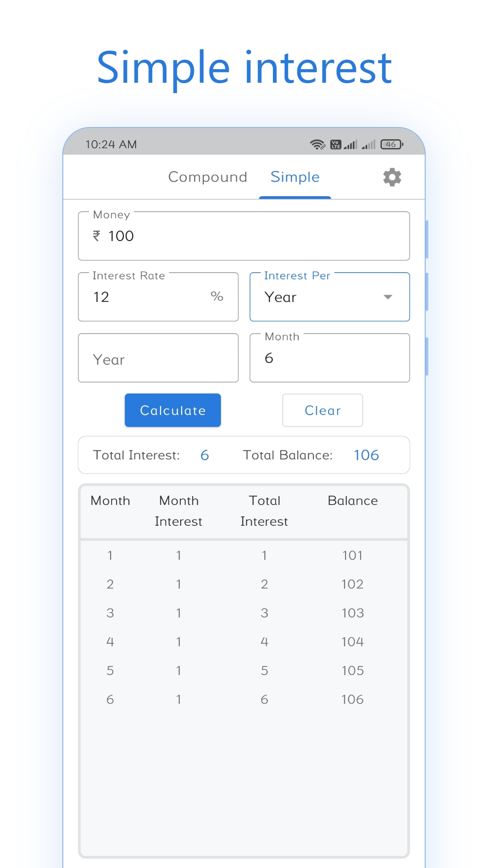The image size is (488, 868).
Task: Tap the rupee symbol in the Money field
Action: click(96, 236)
